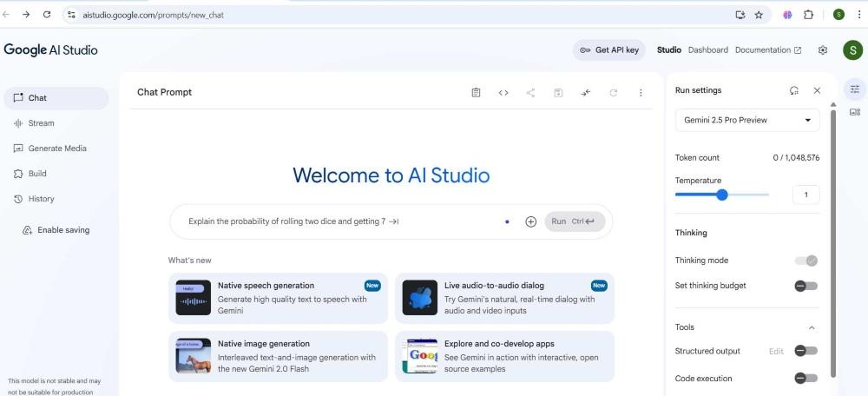This screenshot has height=396, width=868.
Task: Click the Temperature slider handle
Action: [x=722, y=195]
